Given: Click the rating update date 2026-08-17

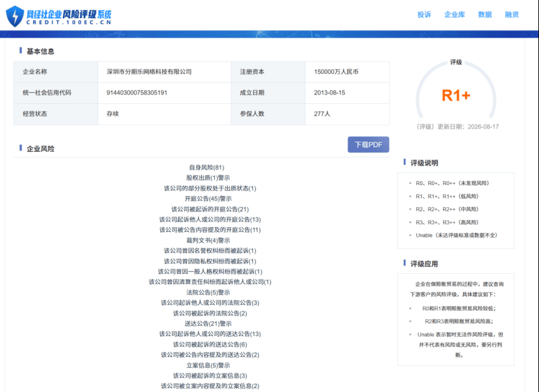Looking at the screenshot, I should click(x=483, y=127).
